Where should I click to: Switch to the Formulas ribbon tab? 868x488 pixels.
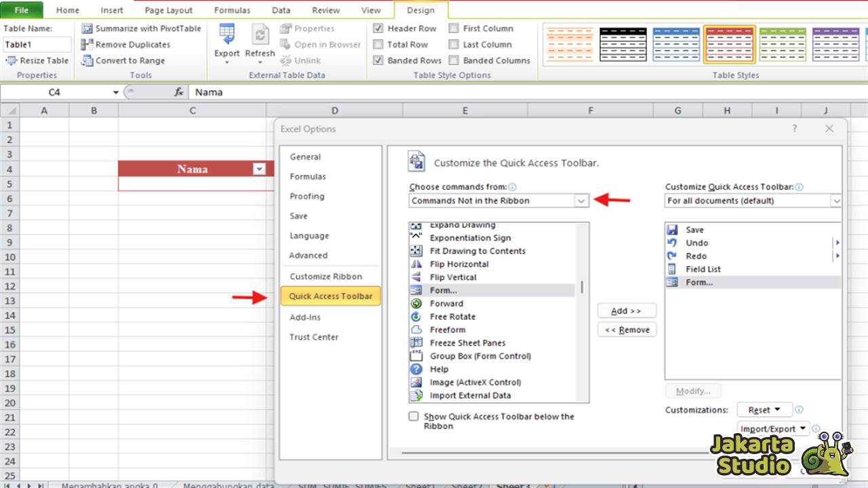(x=232, y=10)
